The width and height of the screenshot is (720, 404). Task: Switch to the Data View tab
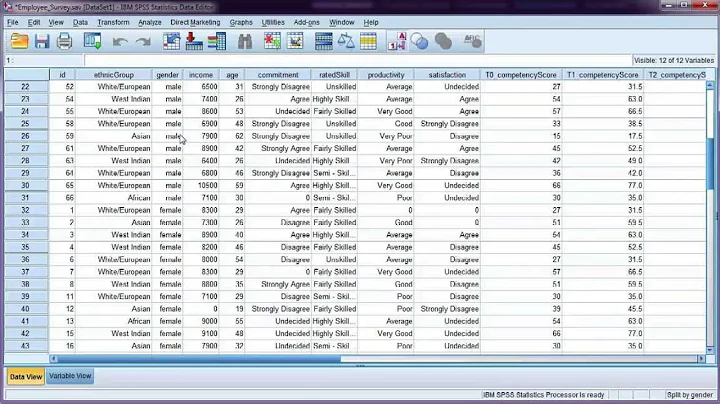pos(26,376)
